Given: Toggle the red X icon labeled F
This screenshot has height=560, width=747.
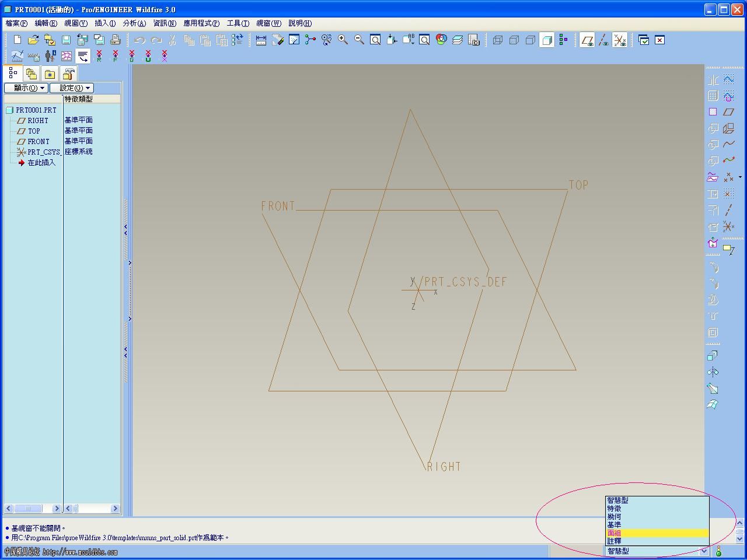Looking at the screenshot, I should pos(116,56).
